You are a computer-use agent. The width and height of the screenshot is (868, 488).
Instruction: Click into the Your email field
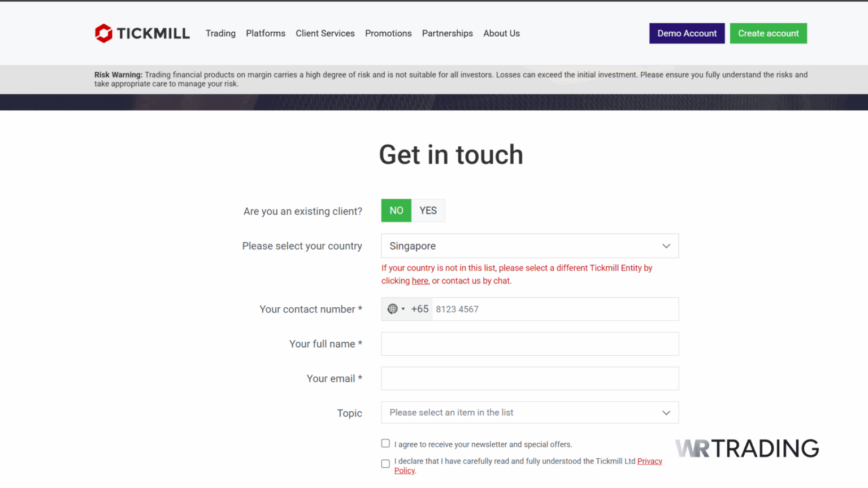coord(530,378)
